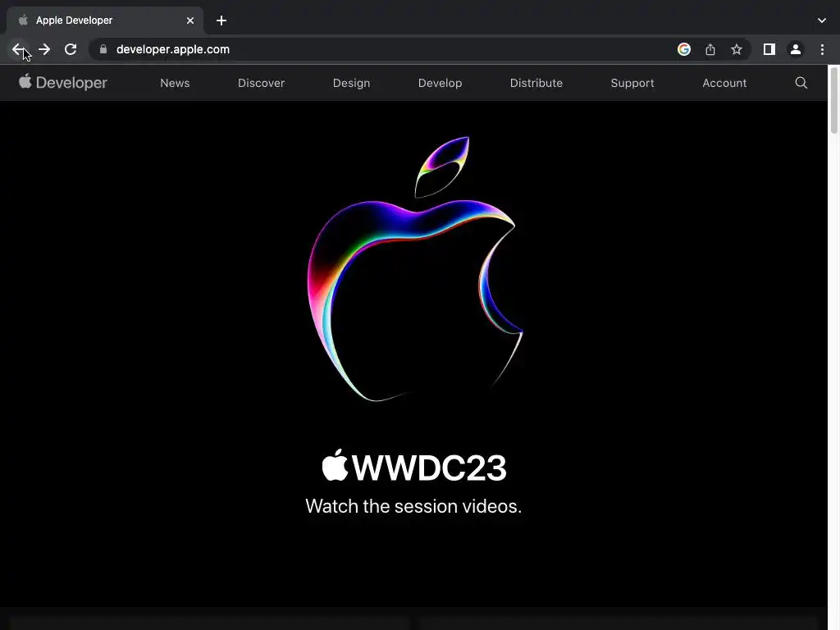Toggle the browser side panel
This screenshot has width=840, height=630.
(x=769, y=49)
